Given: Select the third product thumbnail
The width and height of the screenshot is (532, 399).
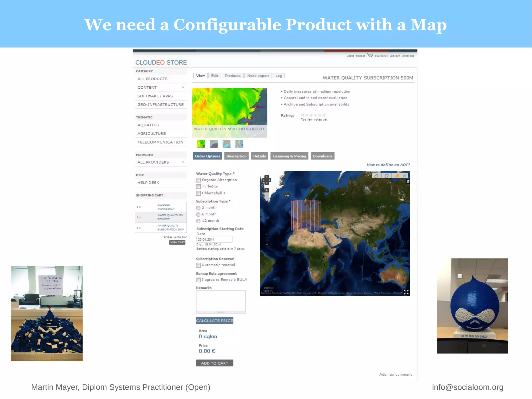Looking at the screenshot, I should click(x=227, y=144).
